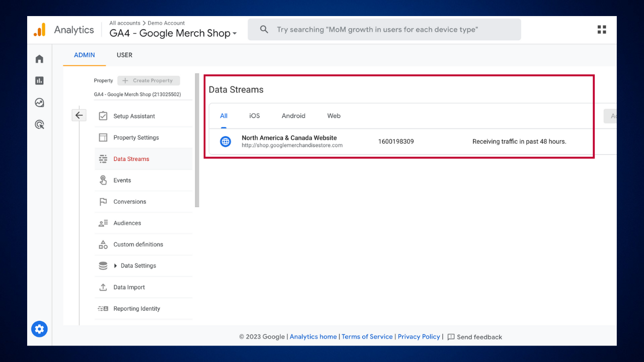The image size is (644, 362).
Task: Click the Audiences people icon
Action: coord(103,223)
